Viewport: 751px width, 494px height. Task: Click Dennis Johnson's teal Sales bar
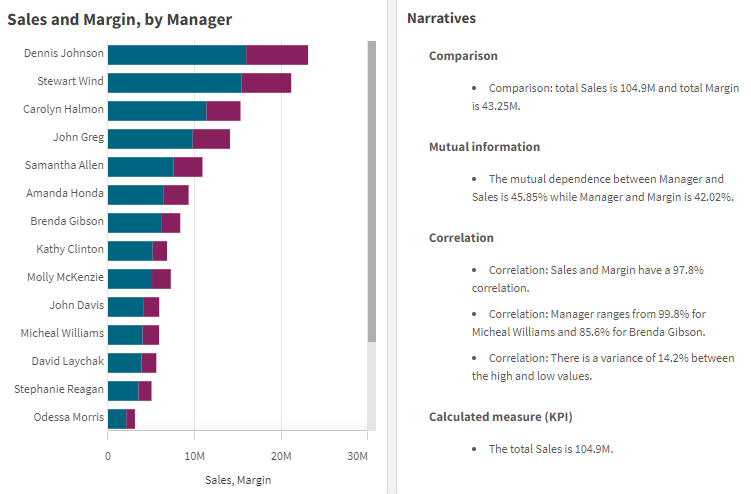(x=176, y=55)
